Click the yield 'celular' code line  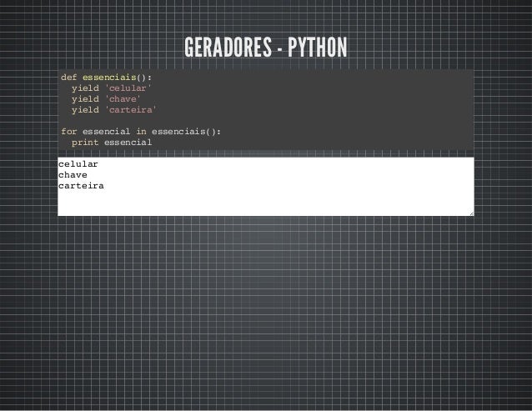pos(111,88)
